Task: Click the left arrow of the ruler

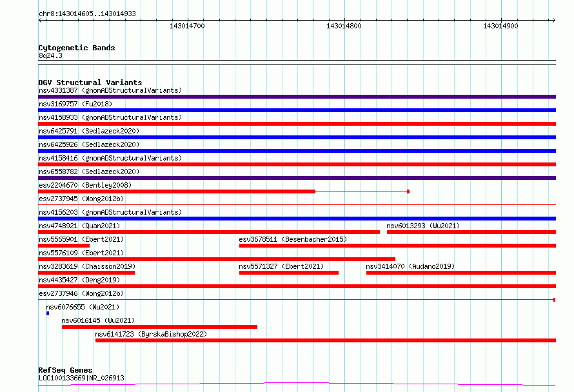Action: (40, 21)
